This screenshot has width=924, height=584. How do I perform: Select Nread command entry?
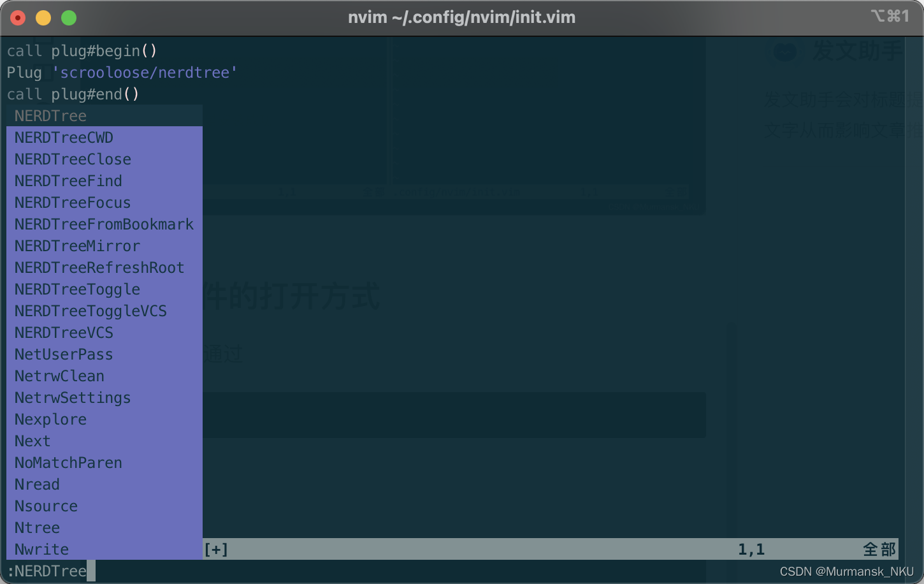click(x=105, y=485)
